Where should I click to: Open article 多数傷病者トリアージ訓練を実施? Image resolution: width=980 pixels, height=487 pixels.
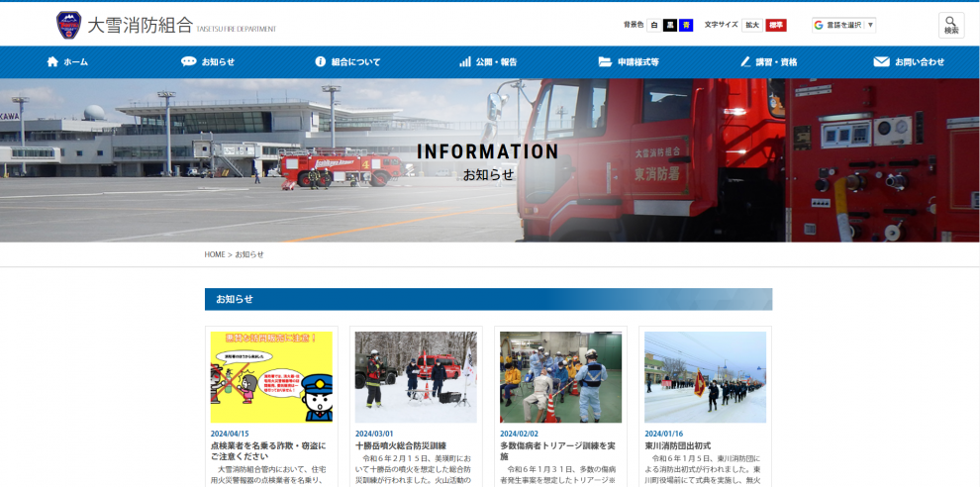coord(557,450)
